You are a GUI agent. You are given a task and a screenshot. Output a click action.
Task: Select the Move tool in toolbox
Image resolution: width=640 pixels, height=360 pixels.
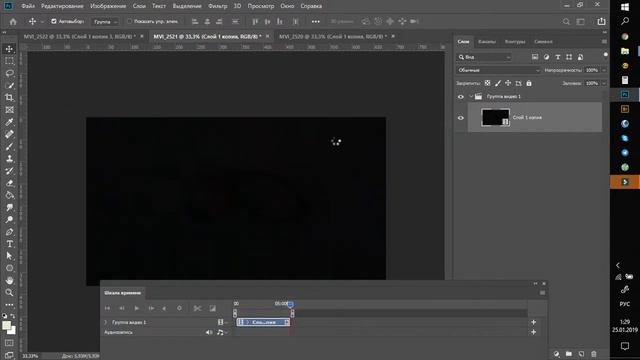(9, 49)
